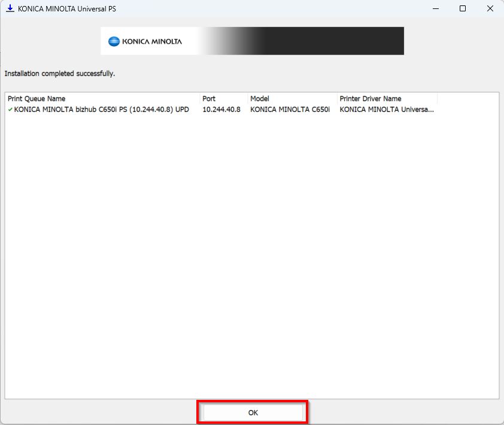Click the truncated KONICA MINOLTA Universa... driver cell

(x=386, y=110)
